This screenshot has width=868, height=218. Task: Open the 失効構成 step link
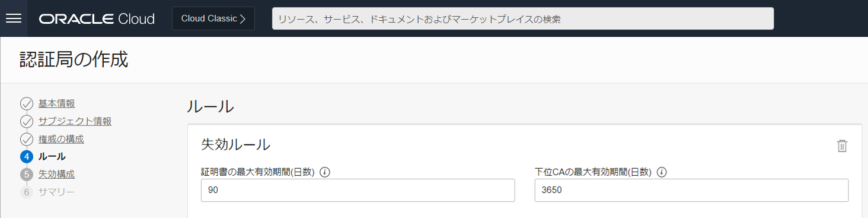tap(57, 175)
